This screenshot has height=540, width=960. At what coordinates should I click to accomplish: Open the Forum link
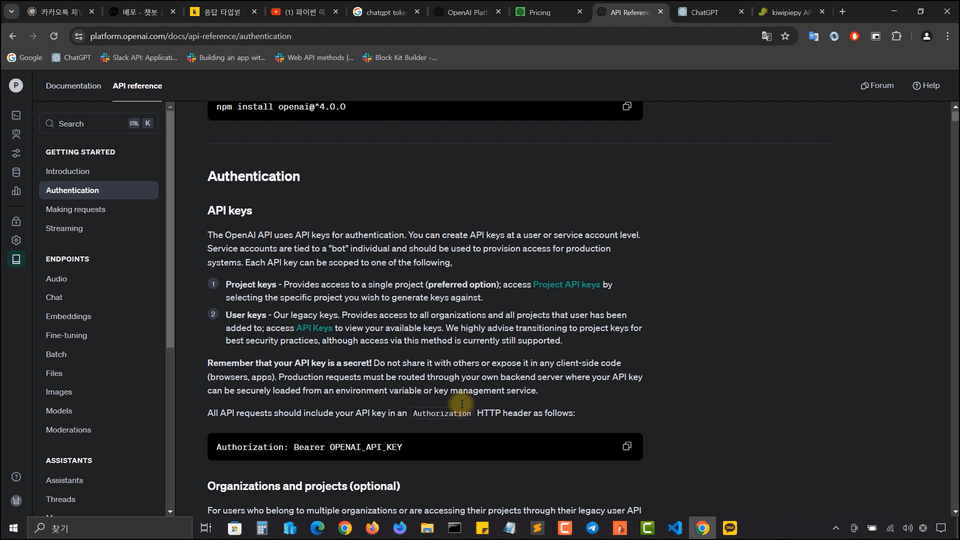(877, 86)
